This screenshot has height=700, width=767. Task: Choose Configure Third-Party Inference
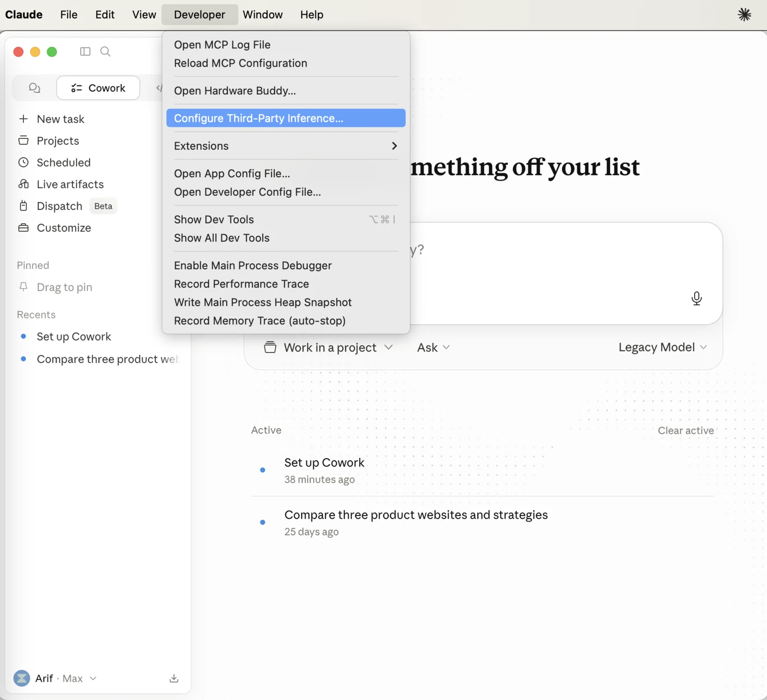[286, 118]
